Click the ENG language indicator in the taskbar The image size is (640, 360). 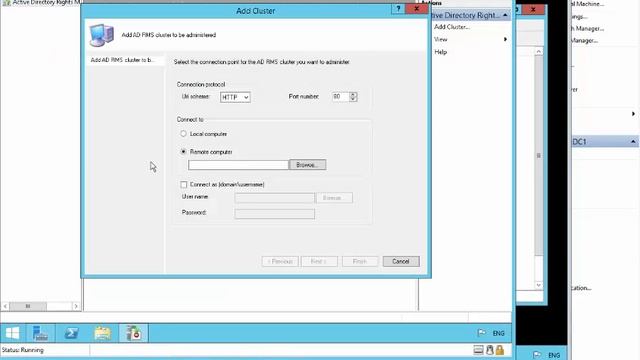pyautogui.click(x=498, y=333)
